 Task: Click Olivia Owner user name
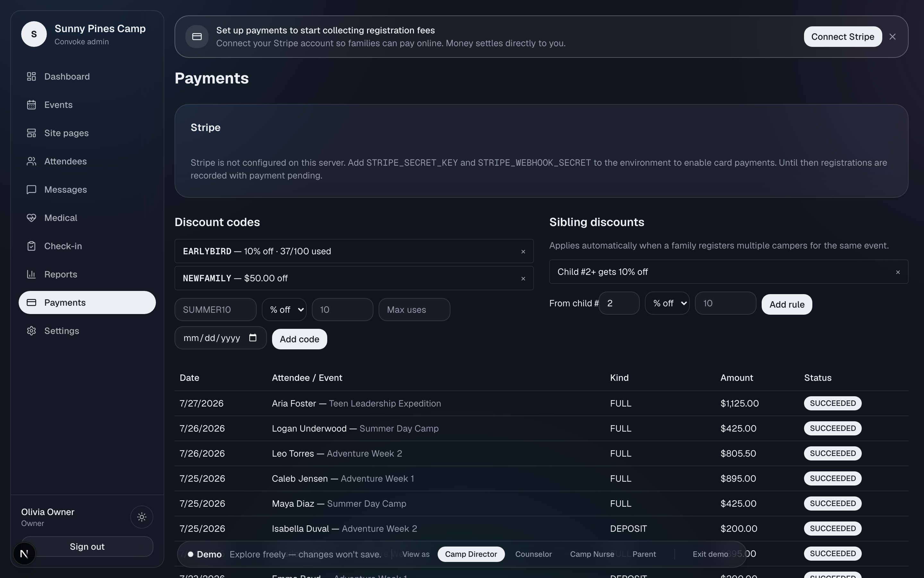(48, 512)
